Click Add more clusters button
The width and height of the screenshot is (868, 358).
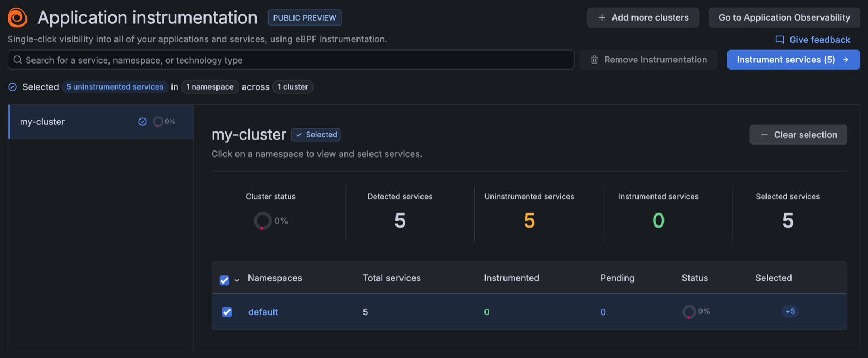(x=643, y=17)
